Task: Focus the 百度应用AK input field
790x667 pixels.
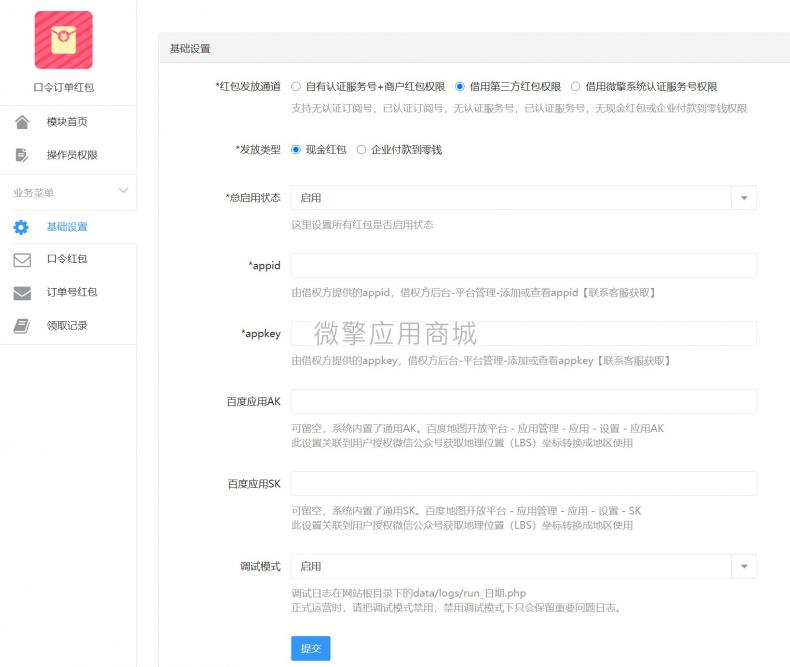Action: [523, 402]
